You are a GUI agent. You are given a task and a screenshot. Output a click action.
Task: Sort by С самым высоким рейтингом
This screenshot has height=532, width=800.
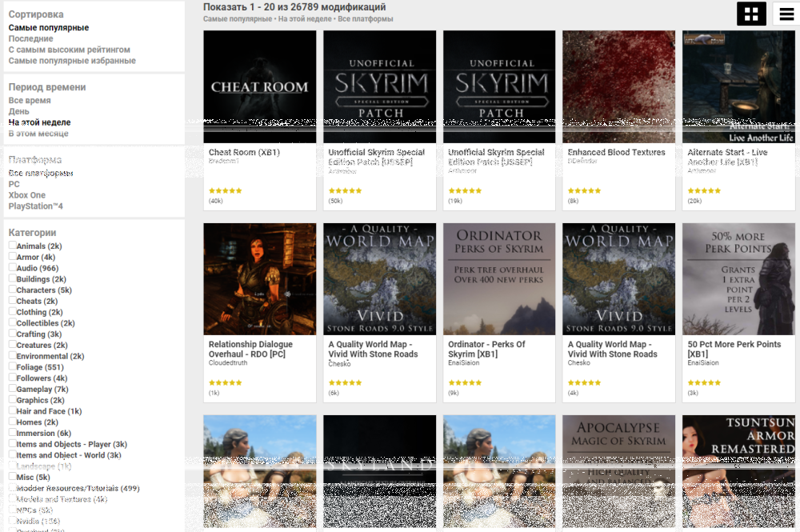click(69, 50)
